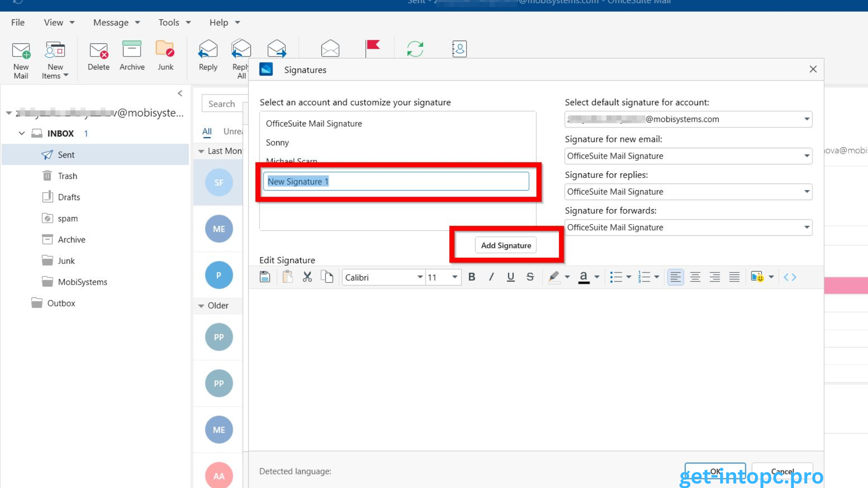Open the Message menu
868x488 pixels.
(116, 23)
